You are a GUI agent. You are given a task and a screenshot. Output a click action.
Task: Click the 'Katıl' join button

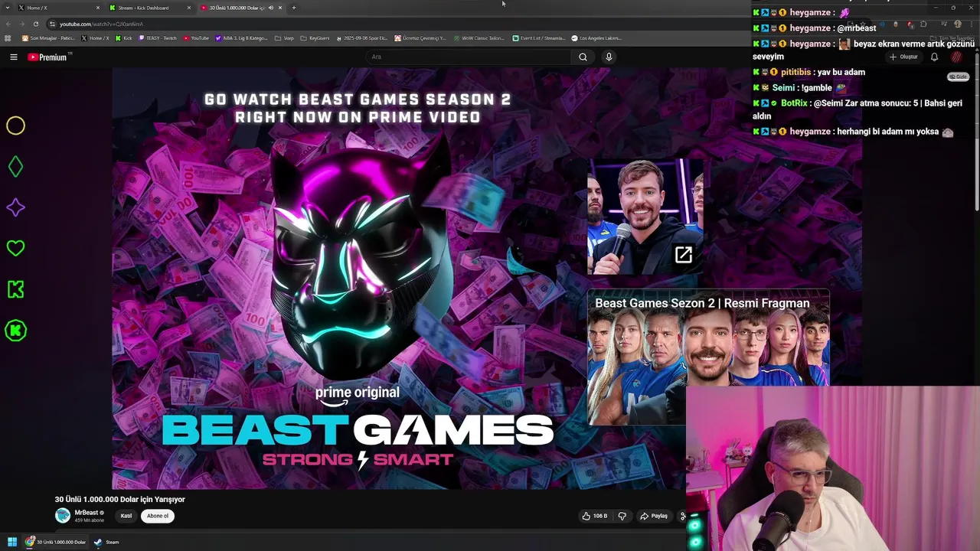126,516
